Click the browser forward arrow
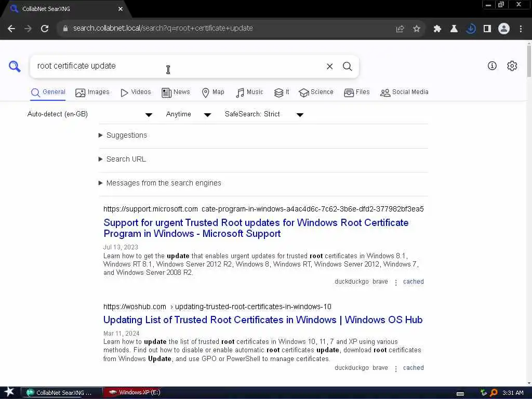Screen dimensions: 532x399 pos(28,29)
